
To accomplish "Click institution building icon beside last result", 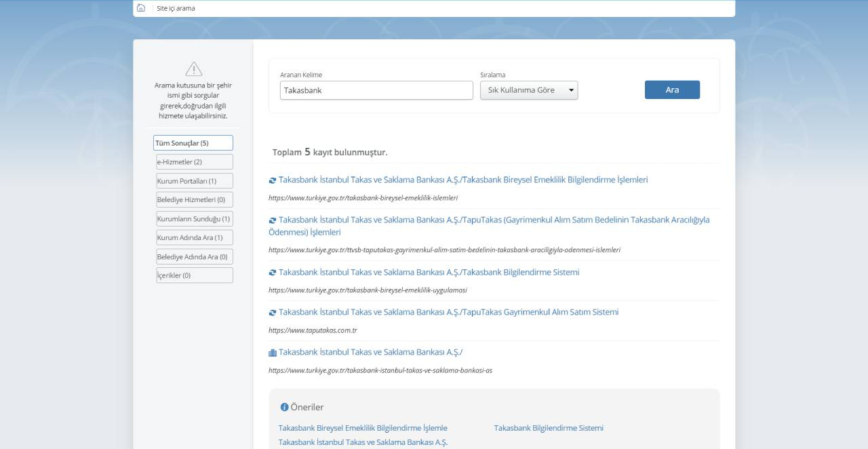I will 273,353.
